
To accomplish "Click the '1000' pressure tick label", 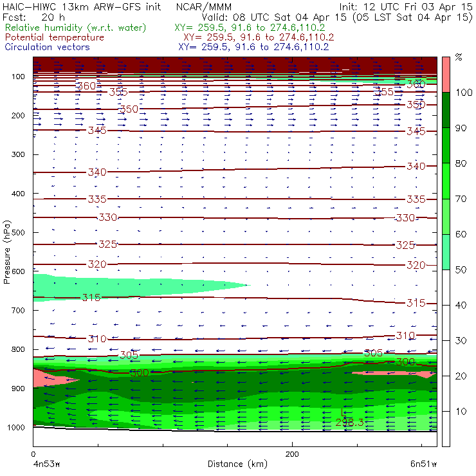I will pos(16,427).
